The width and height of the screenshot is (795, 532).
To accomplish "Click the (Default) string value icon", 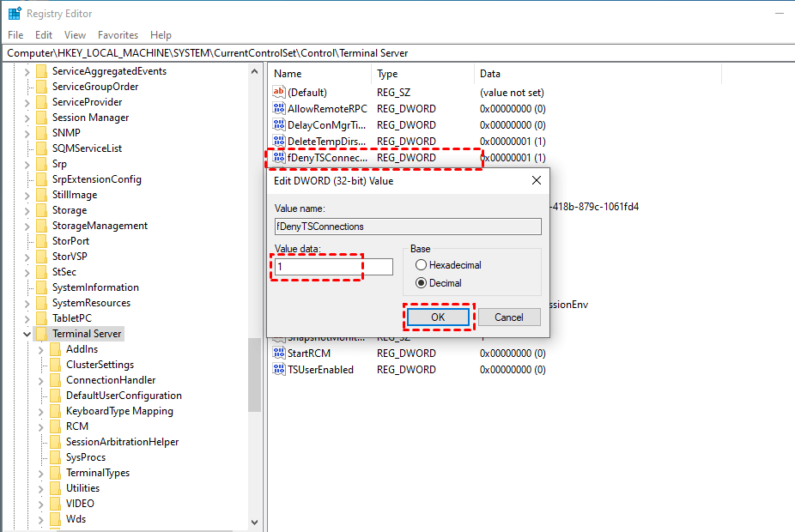I will click(x=279, y=92).
